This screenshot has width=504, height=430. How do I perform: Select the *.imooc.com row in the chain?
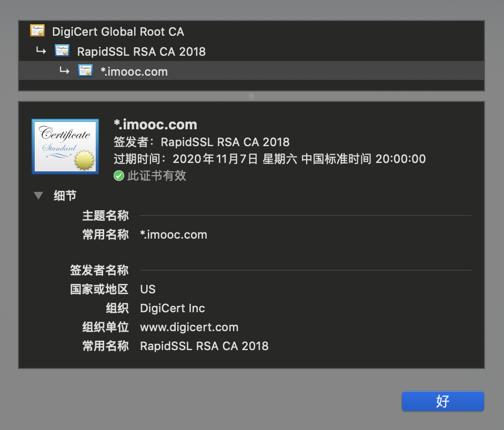pyautogui.click(x=251, y=71)
